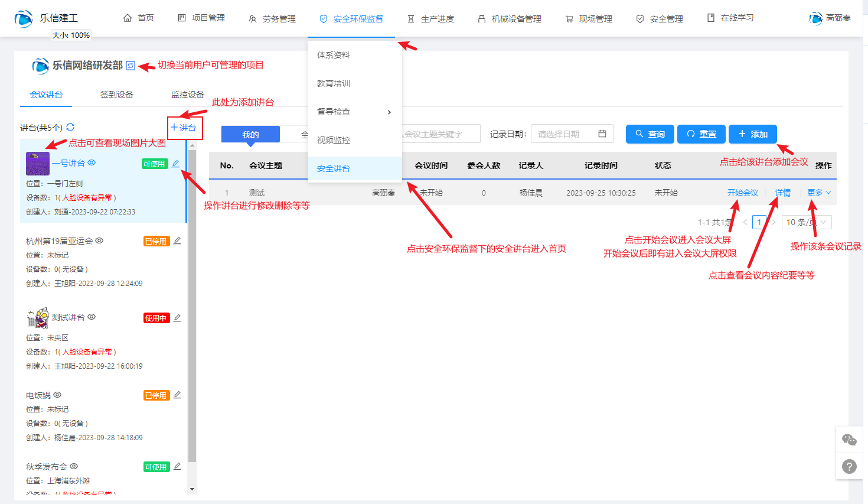This screenshot has width=868, height=504.
Task: Expand the 督导检查 submenu
Action: 354,112
